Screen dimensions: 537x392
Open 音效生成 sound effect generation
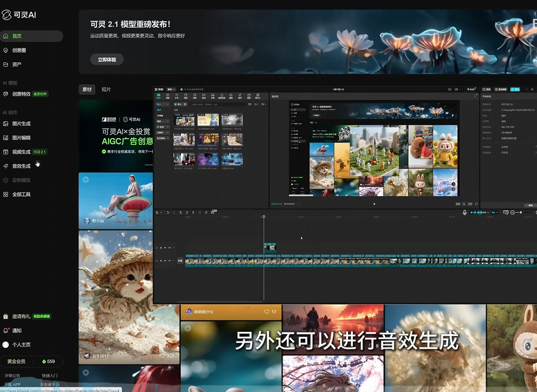(21, 166)
